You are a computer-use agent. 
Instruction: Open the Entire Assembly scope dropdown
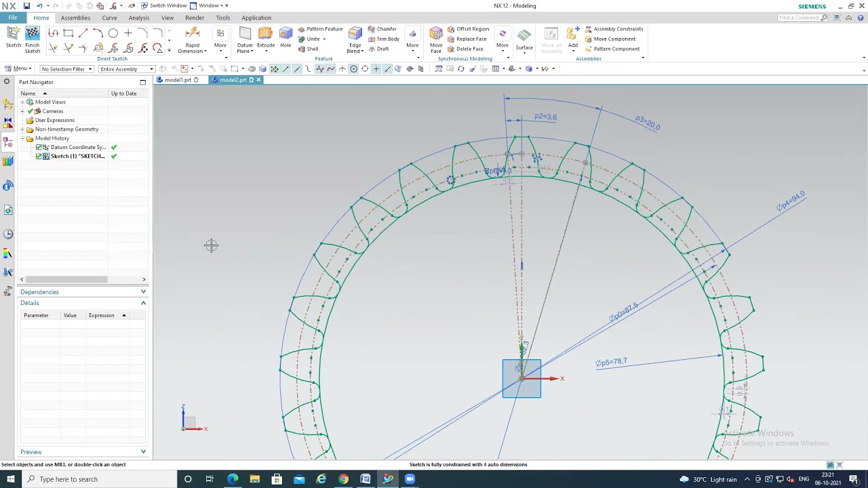126,68
